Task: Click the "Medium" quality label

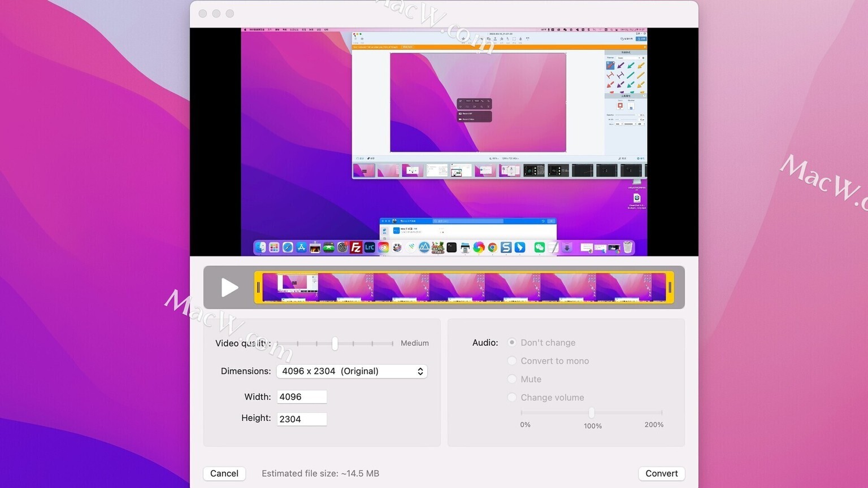Action: pos(415,343)
